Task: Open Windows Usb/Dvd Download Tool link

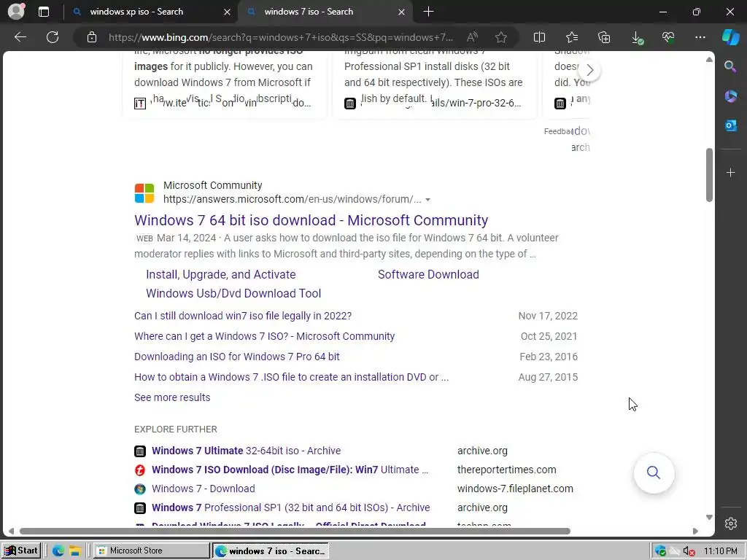Action: [233, 293]
